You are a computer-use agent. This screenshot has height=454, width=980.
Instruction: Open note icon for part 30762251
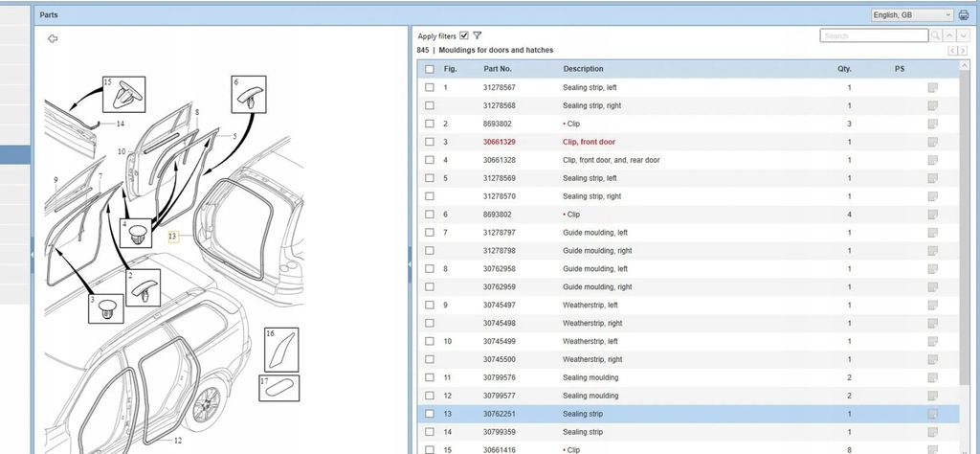tap(932, 414)
